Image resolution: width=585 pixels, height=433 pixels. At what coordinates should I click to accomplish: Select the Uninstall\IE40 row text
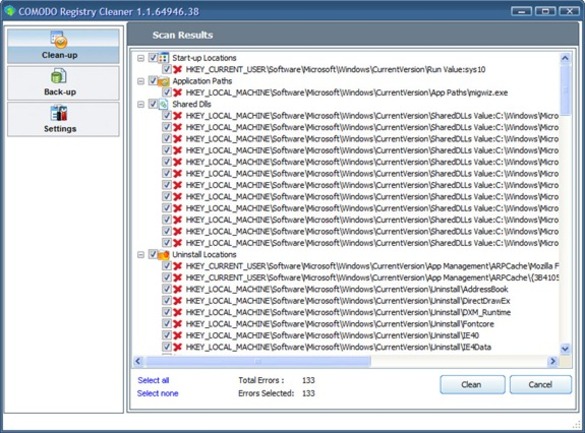pos(332,335)
